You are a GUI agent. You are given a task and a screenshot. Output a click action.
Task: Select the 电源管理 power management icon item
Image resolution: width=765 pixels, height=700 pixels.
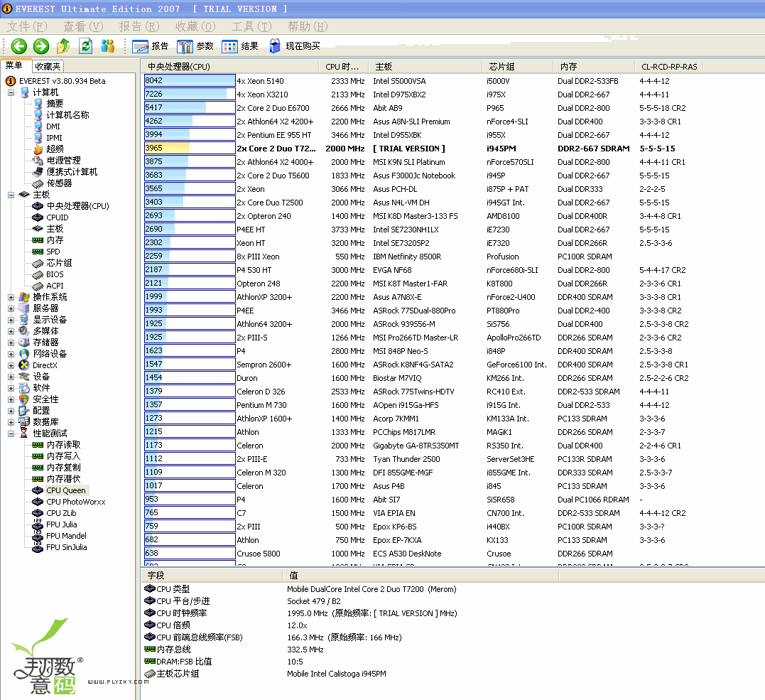tap(38, 160)
